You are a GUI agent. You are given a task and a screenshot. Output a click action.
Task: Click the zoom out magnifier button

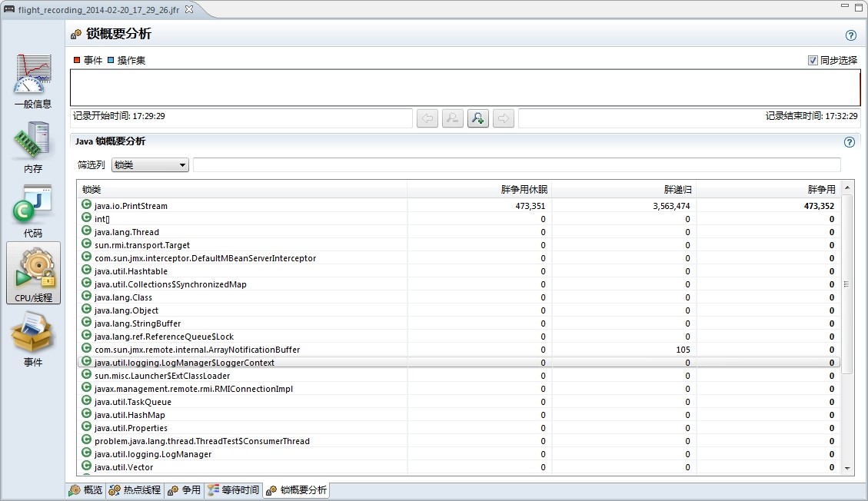click(452, 118)
